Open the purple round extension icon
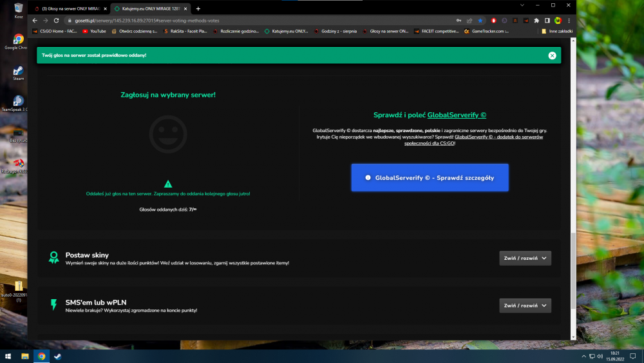 504,21
